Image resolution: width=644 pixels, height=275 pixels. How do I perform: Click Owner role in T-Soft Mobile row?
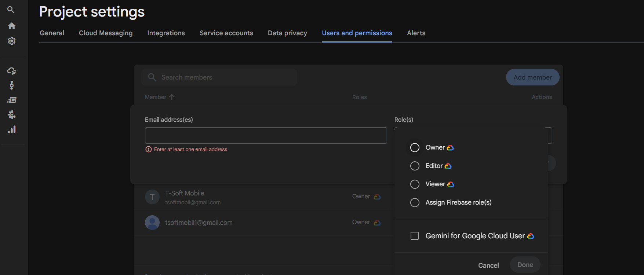pos(361,197)
